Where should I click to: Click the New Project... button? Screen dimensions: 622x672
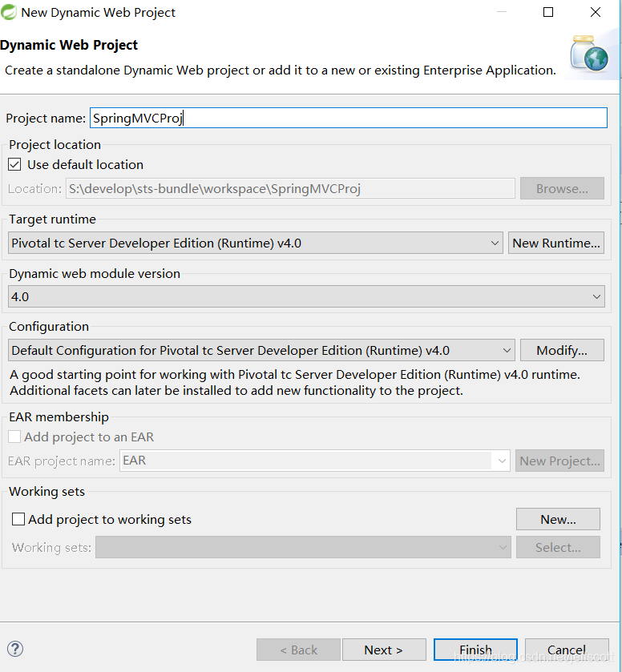click(x=559, y=461)
